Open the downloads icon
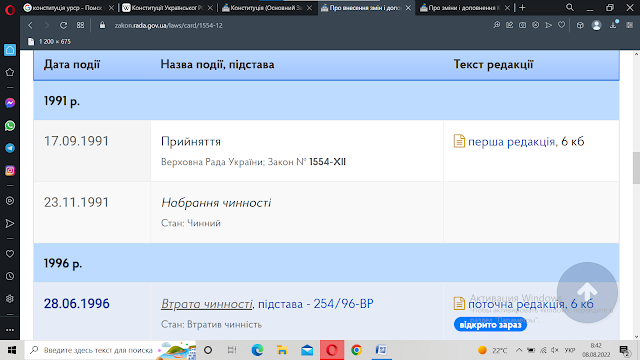The width and height of the screenshot is (640, 360). [x=613, y=25]
